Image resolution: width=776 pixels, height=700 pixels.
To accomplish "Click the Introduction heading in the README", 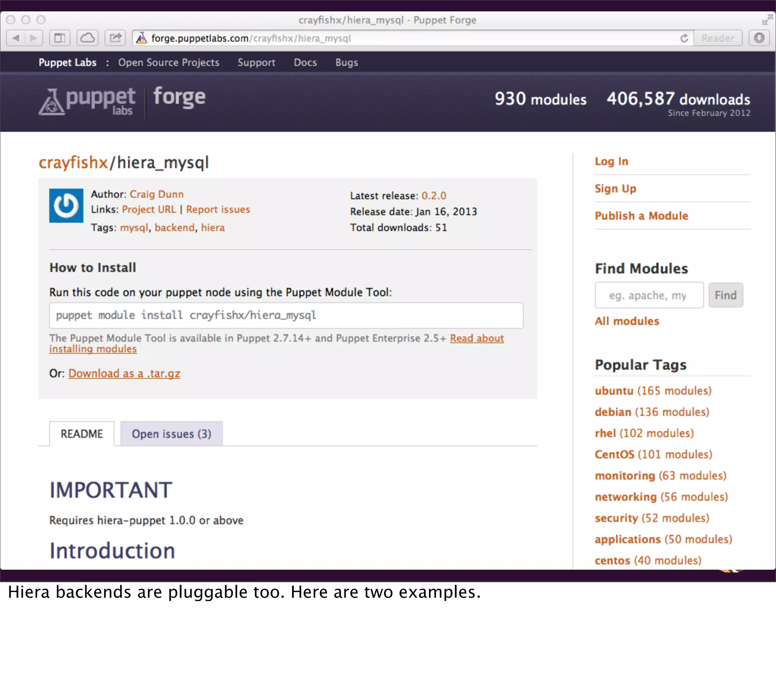I will [112, 550].
